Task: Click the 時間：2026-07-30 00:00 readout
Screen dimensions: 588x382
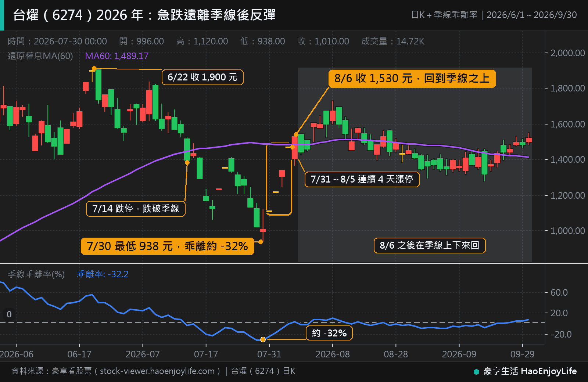Action: (57, 41)
